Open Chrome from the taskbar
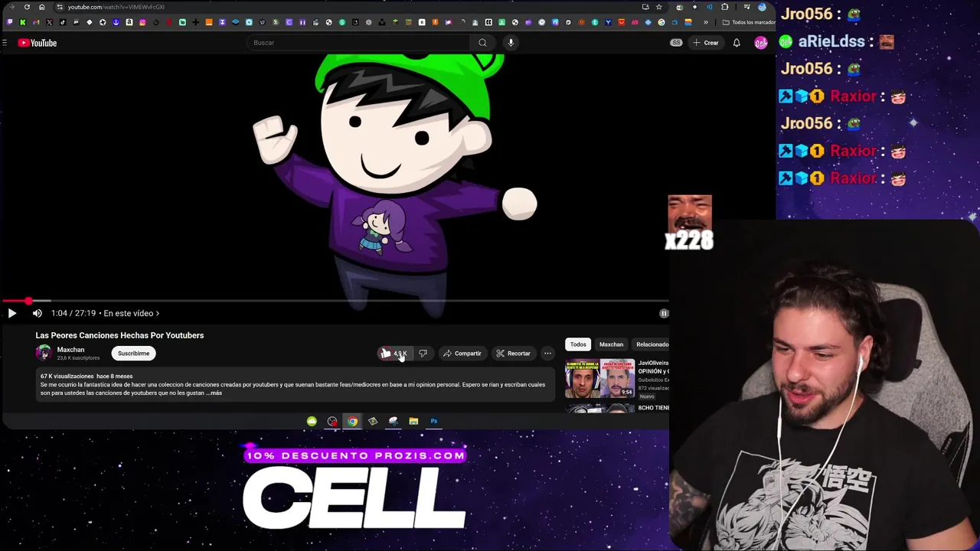980x551 pixels. [352, 421]
